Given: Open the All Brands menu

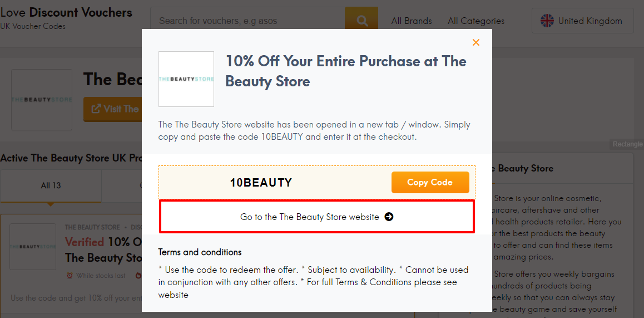Looking at the screenshot, I should coord(412,21).
